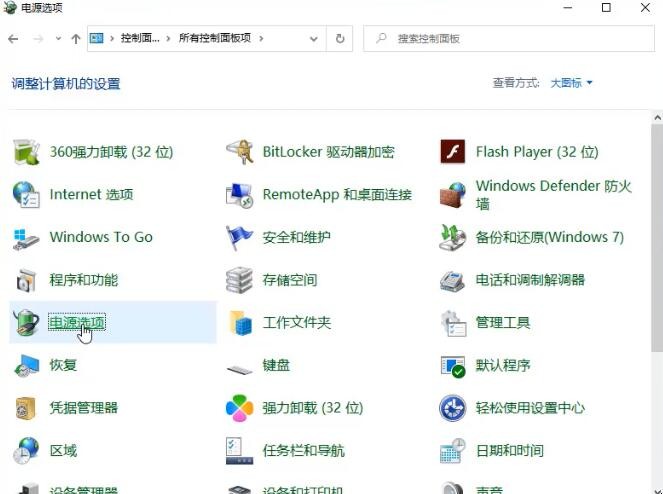Go back with the back arrow
The height and width of the screenshot is (494, 663).
[x=13, y=39]
